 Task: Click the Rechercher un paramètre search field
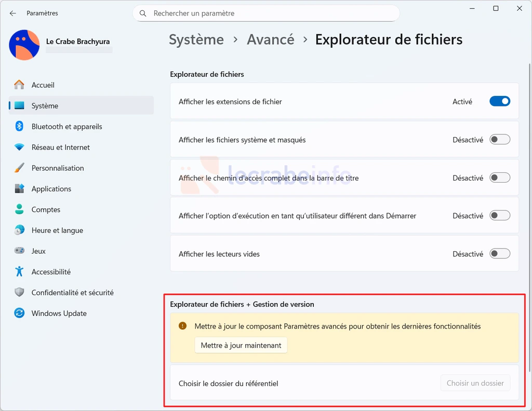tap(266, 13)
